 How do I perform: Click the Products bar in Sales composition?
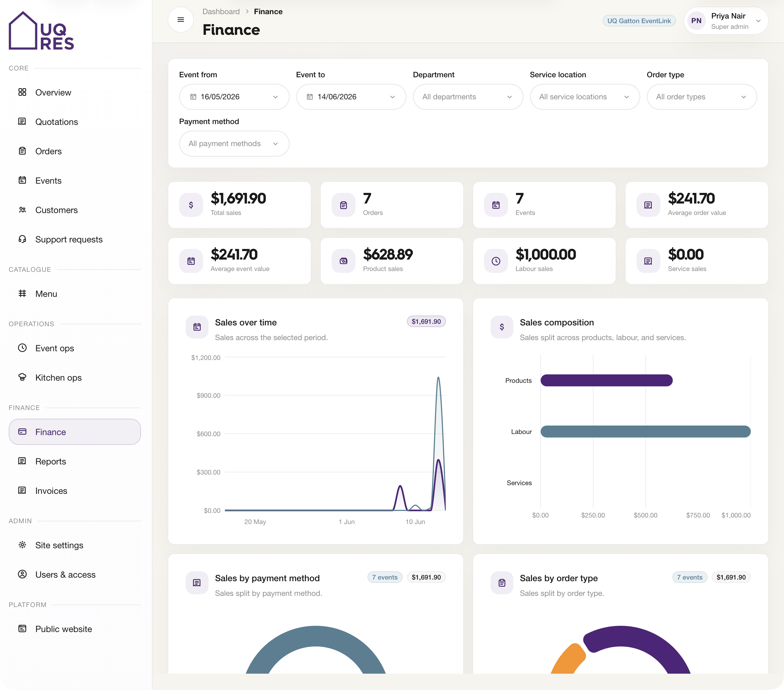[607, 380]
